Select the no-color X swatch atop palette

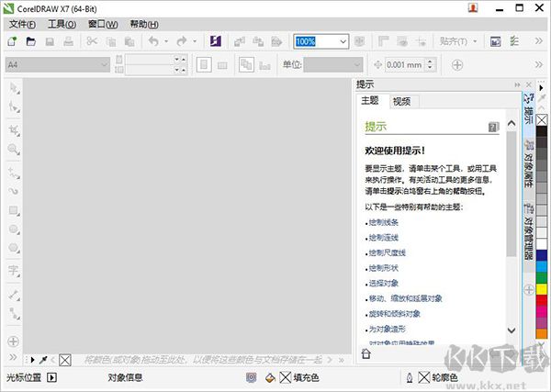pyautogui.click(x=542, y=120)
